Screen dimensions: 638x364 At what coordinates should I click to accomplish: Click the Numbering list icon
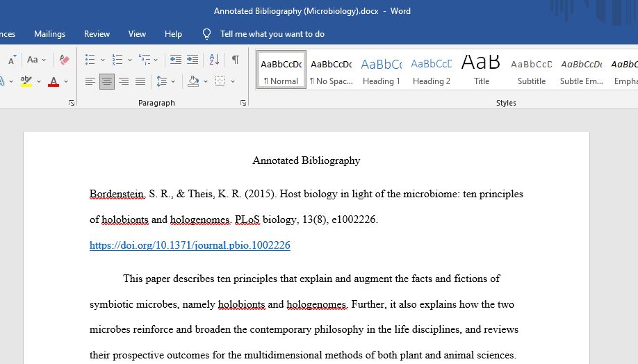click(117, 59)
